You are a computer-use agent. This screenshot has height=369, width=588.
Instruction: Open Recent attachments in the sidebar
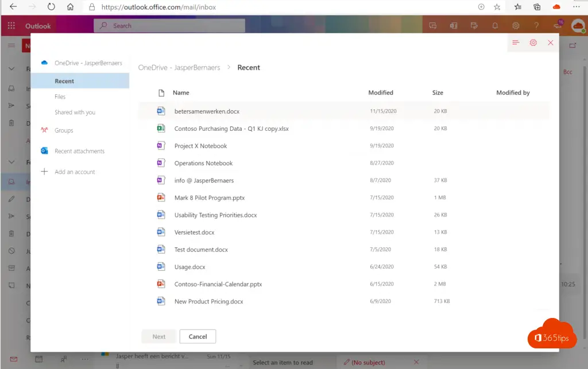pos(79,151)
